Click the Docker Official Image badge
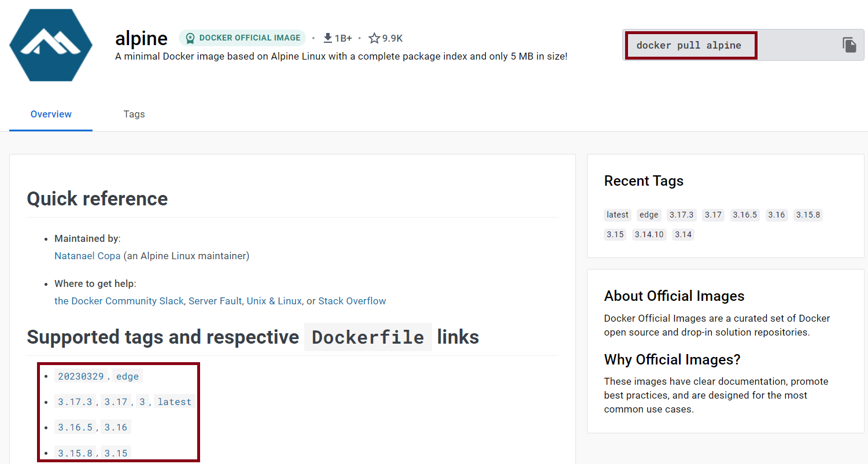 click(242, 37)
